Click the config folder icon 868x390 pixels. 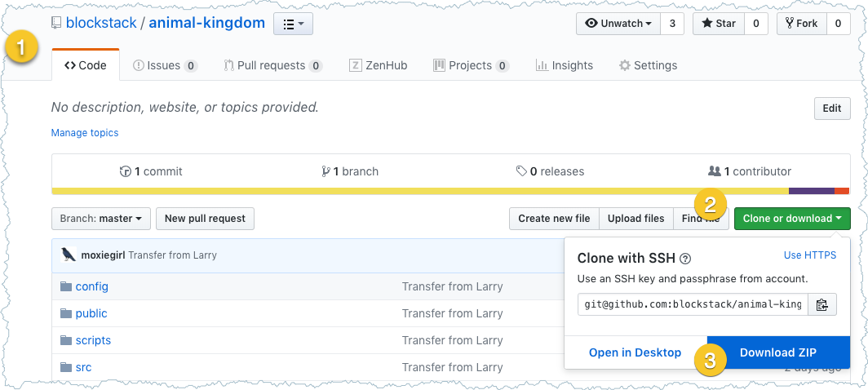pos(66,286)
